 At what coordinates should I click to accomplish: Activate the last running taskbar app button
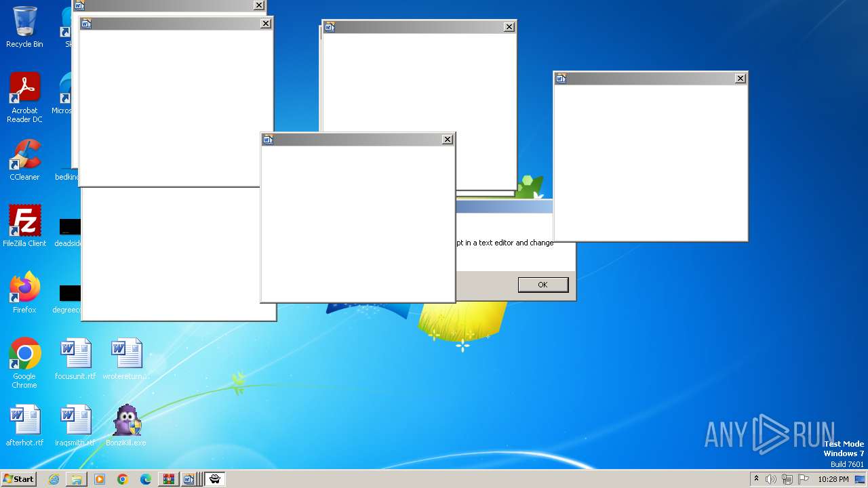coord(215,479)
